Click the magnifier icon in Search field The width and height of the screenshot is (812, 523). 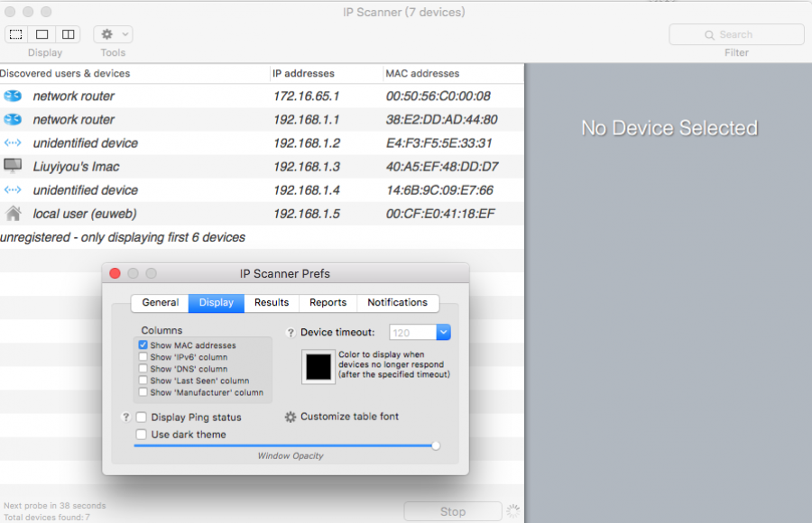(709, 34)
